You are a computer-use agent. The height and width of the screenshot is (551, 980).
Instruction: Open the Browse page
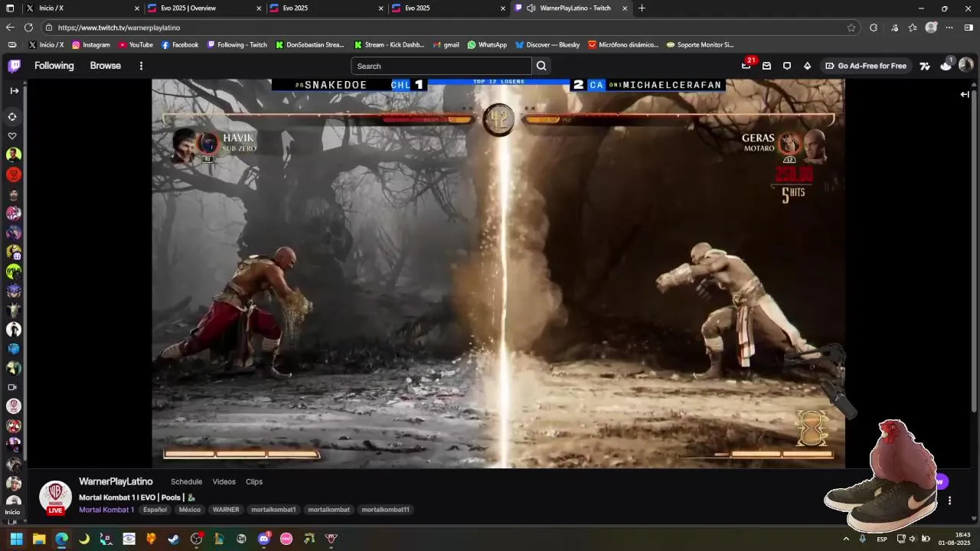pyautogui.click(x=106, y=66)
